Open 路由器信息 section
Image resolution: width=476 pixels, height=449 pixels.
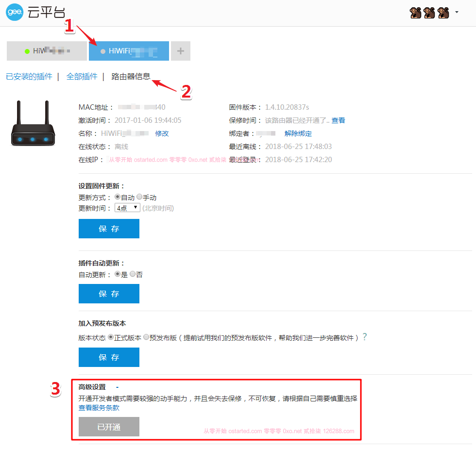(131, 77)
